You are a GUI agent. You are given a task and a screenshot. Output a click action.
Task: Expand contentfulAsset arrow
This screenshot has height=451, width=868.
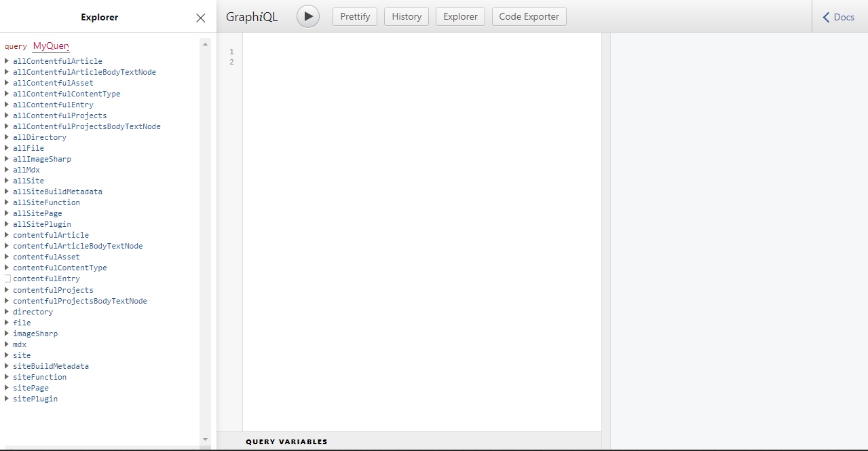(x=7, y=257)
